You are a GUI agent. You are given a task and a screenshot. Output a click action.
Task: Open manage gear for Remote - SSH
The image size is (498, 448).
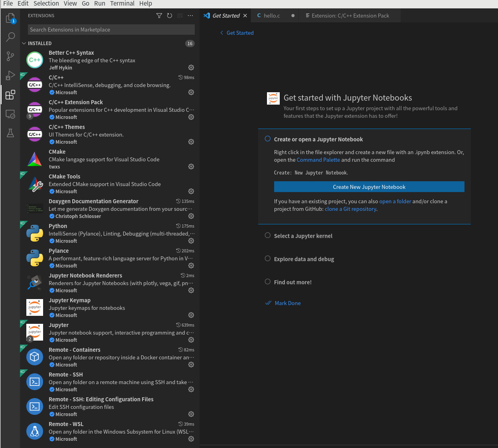(x=191, y=389)
